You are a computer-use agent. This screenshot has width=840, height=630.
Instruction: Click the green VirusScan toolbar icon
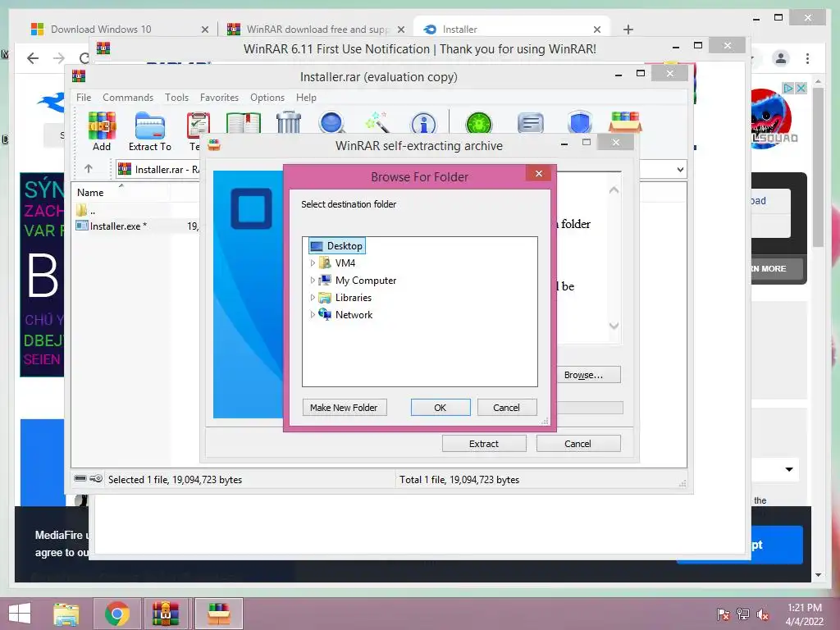tap(479, 123)
